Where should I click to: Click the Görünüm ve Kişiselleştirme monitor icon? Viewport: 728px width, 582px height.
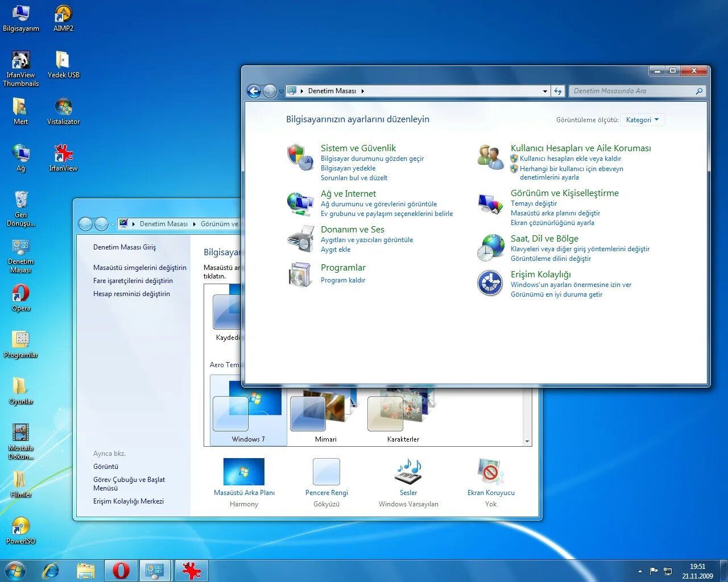tap(490, 203)
